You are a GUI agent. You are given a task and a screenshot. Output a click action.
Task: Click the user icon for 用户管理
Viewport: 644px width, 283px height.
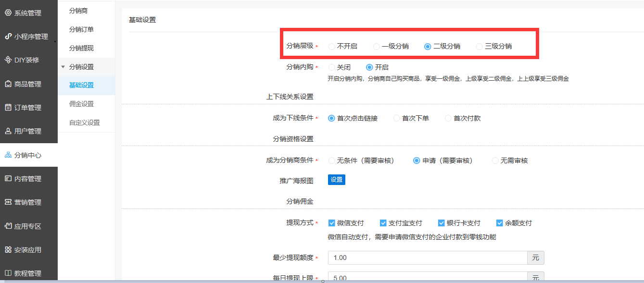pyautogui.click(x=8, y=131)
